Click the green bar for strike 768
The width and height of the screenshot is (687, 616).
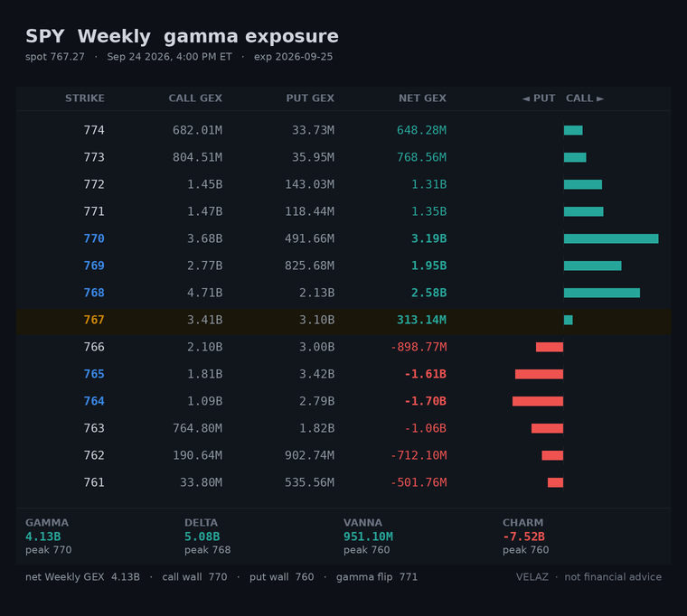[601, 293]
